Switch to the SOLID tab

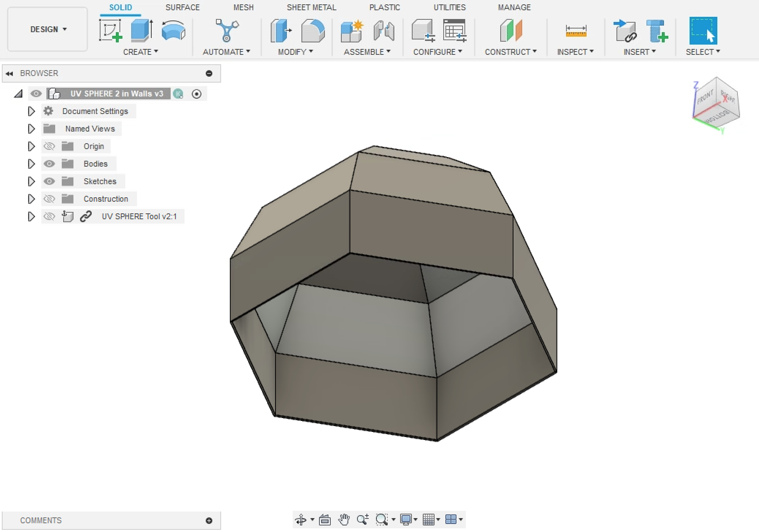pos(121,7)
